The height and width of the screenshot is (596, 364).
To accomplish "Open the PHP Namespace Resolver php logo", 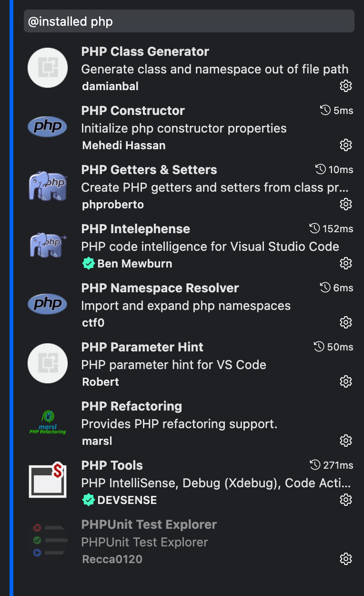I will coord(48,304).
